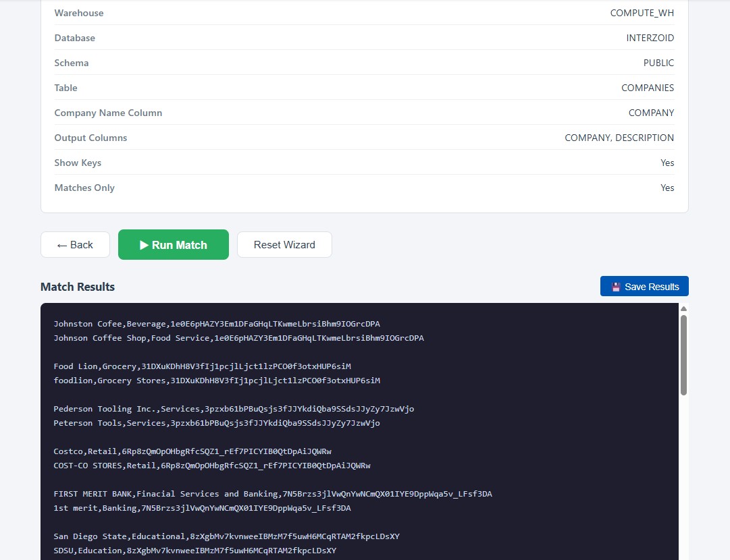Click the foodlion,Grocery Stores result line
The image size is (730, 560).
pos(217,381)
